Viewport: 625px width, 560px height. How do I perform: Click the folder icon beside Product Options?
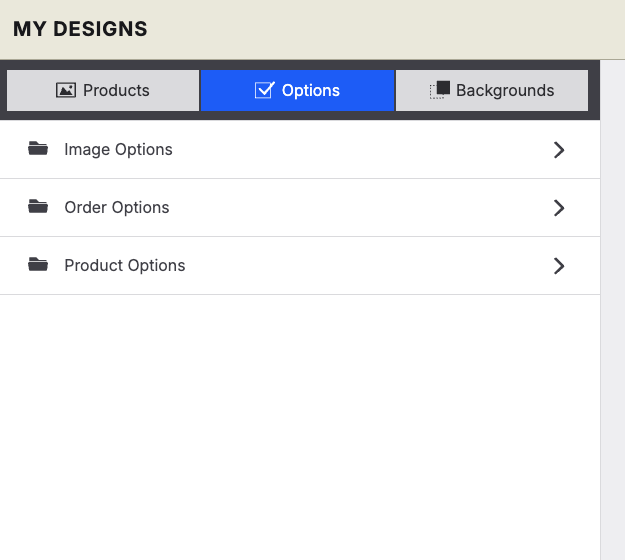pos(38,265)
